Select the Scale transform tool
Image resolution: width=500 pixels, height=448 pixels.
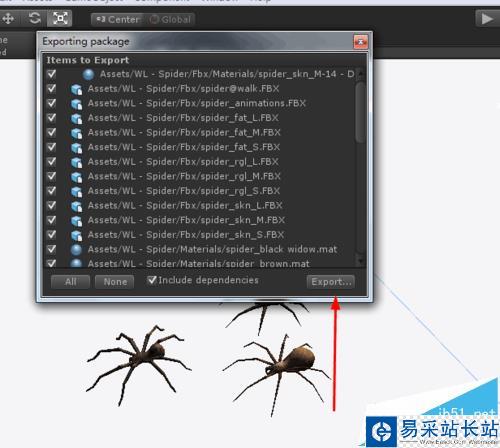tap(60, 18)
